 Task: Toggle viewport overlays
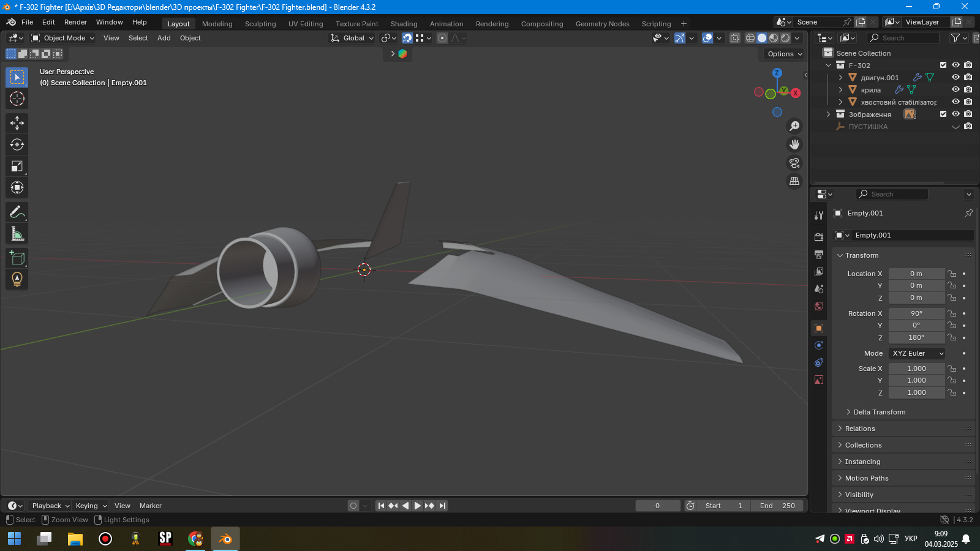707,38
